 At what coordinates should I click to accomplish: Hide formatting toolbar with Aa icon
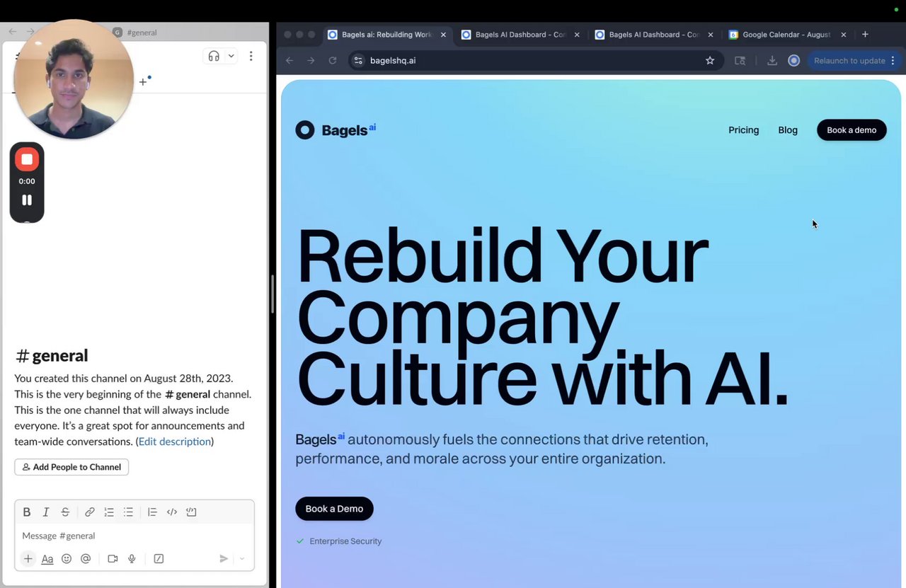tap(47, 559)
